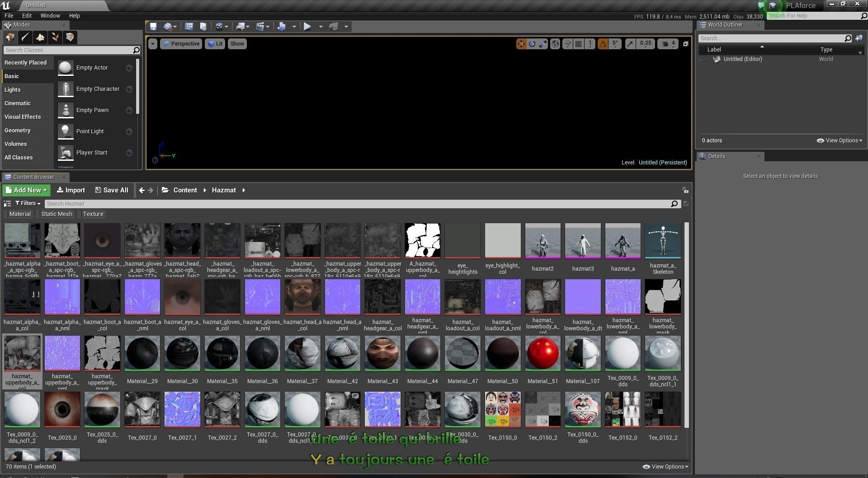Select the Landscape mode icon
Viewport: 868px width, 478px height.
(40, 37)
